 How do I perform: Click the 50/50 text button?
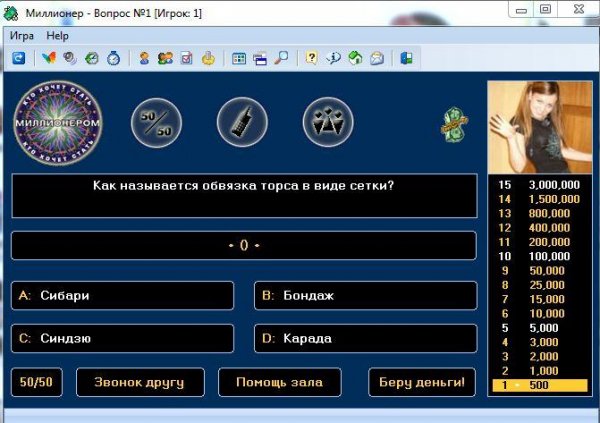click(37, 382)
